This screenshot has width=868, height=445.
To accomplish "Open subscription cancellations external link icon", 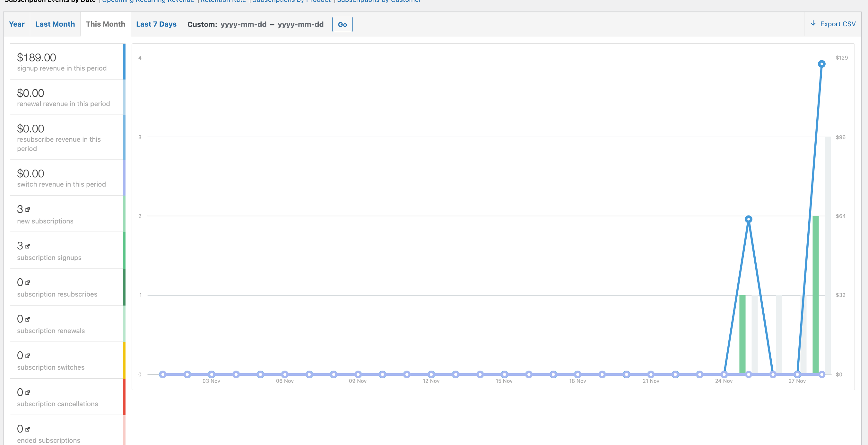I will tap(28, 392).
